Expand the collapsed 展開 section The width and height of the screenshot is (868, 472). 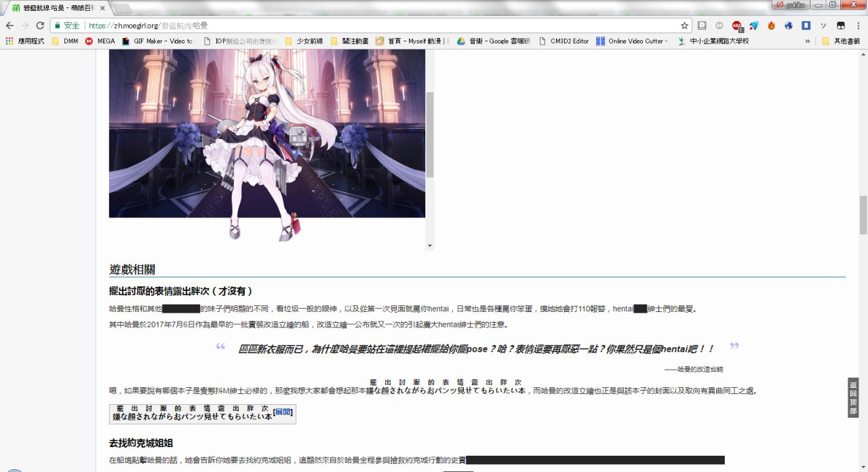pyautogui.click(x=283, y=412)
